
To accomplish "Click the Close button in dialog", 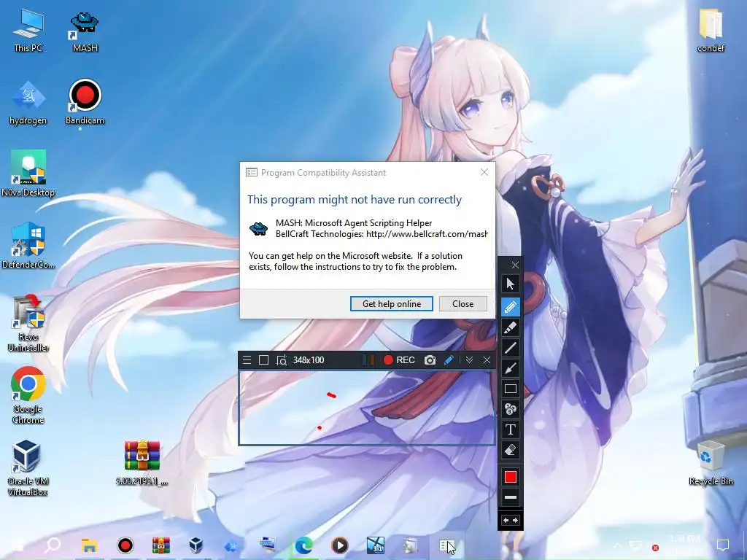I will point(463,304).
